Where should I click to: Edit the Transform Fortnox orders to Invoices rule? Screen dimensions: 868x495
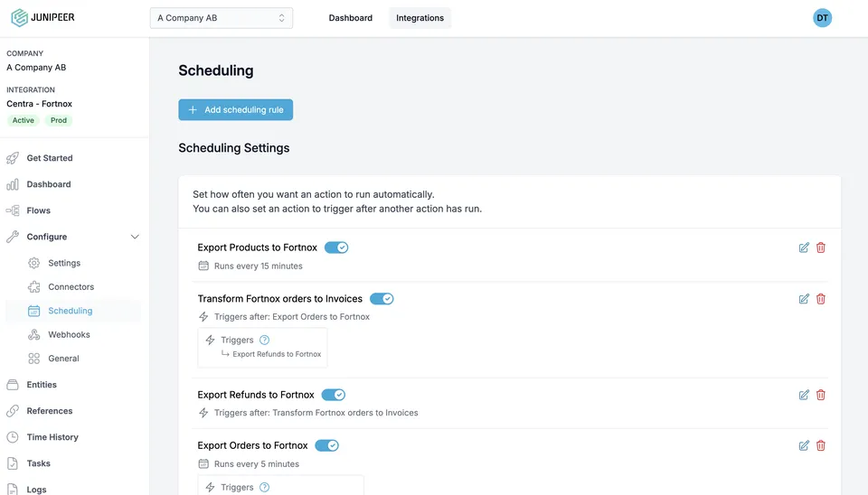coord(804,299)
